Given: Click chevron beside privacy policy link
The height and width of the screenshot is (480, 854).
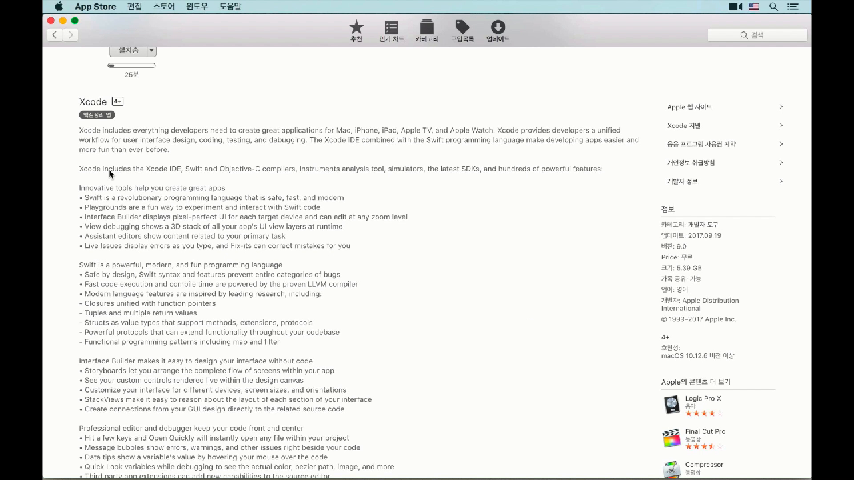Looking at the screenshot, I should (x=781, y=162).
